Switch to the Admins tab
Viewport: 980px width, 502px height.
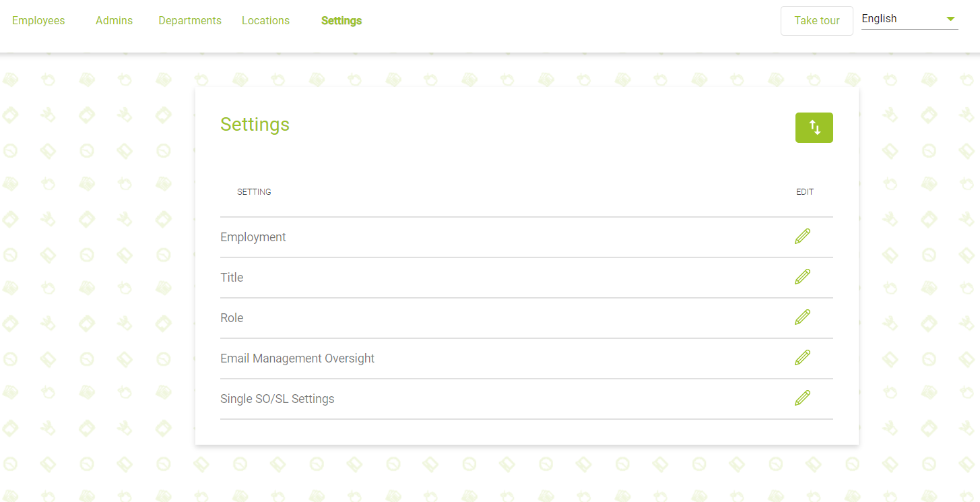pos(114,21)
